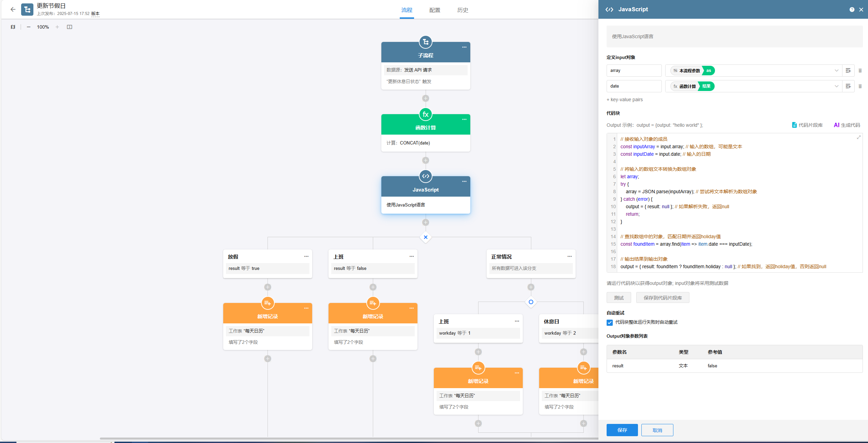
Task: Click the zoom out minus icon
Action: coord(29,27)
